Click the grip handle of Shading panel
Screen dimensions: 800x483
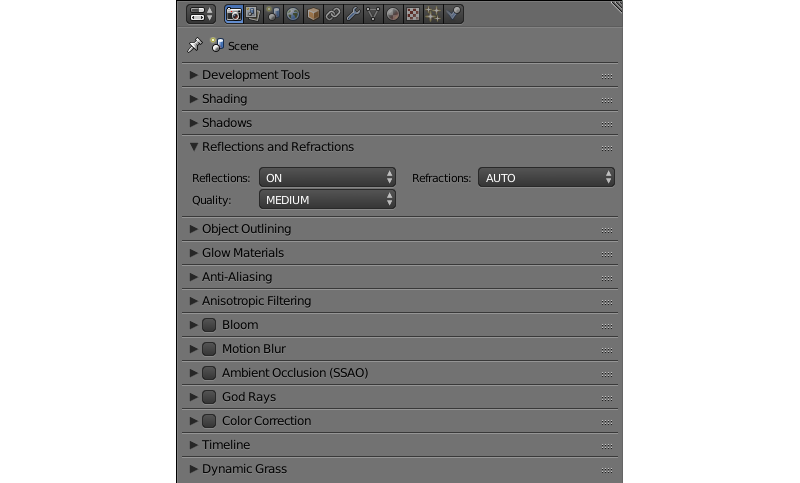click(607, 100)
